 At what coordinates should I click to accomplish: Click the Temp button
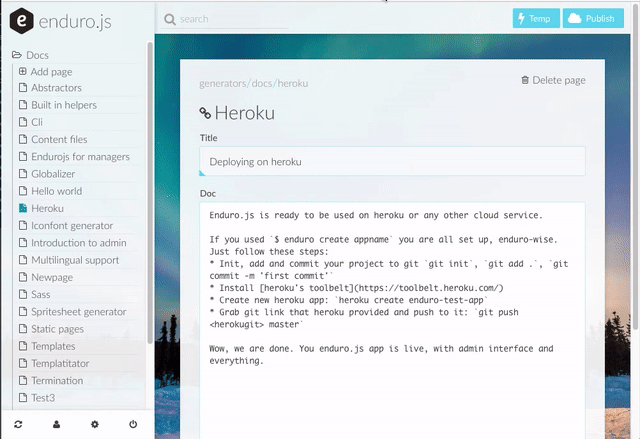pos(536,18)
